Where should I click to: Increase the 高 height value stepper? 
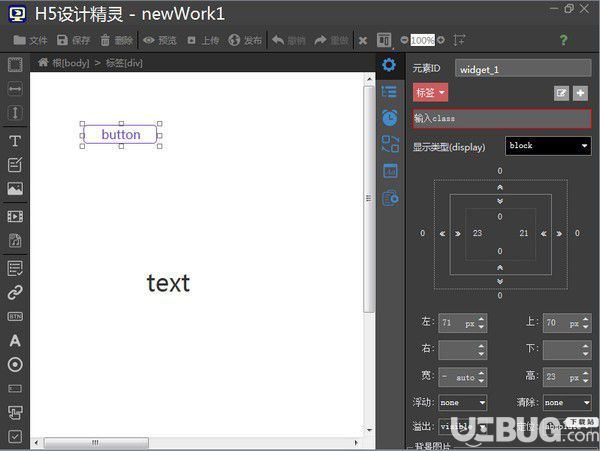pyautogui.click(x=586, y=373)
